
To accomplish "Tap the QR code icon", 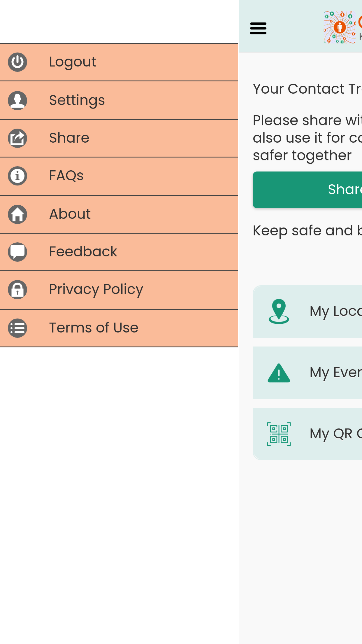I will point(279,434).
